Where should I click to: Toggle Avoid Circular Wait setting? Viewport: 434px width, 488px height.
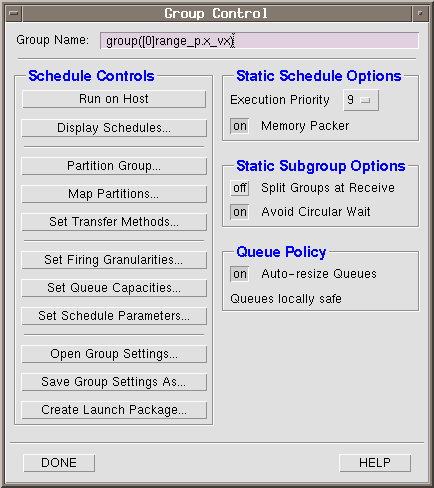click(x=239, y=212)
